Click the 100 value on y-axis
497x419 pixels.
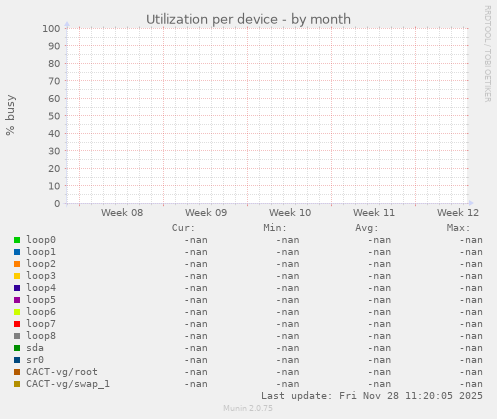tap(51, 29)
